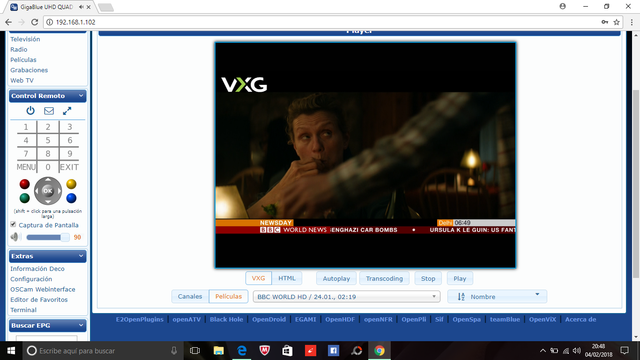The image size is (640, 360).
Task: Stop playback with Stop button
Action: pyautogui.click(x=428, y=278)
